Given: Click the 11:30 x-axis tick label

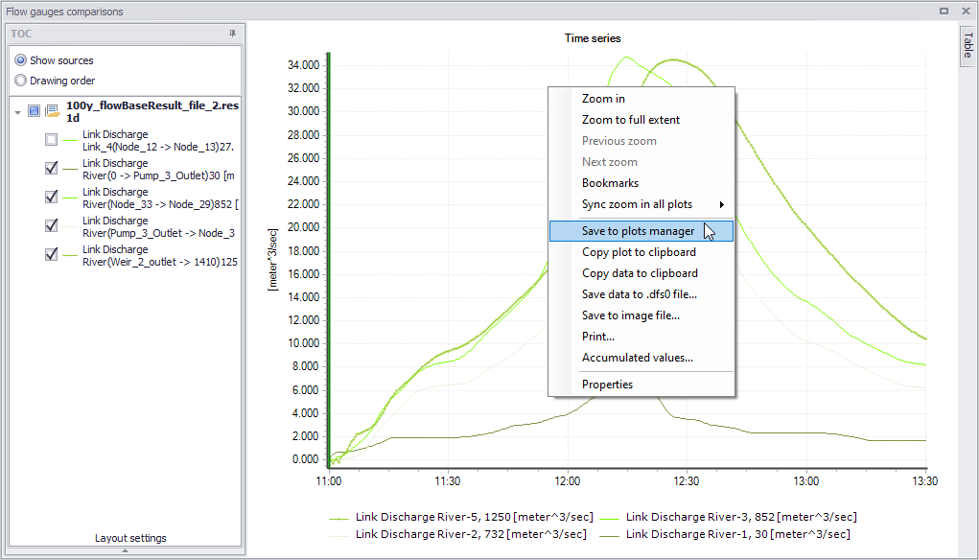Looking at the screenshot, I should [x=448, y=481].
